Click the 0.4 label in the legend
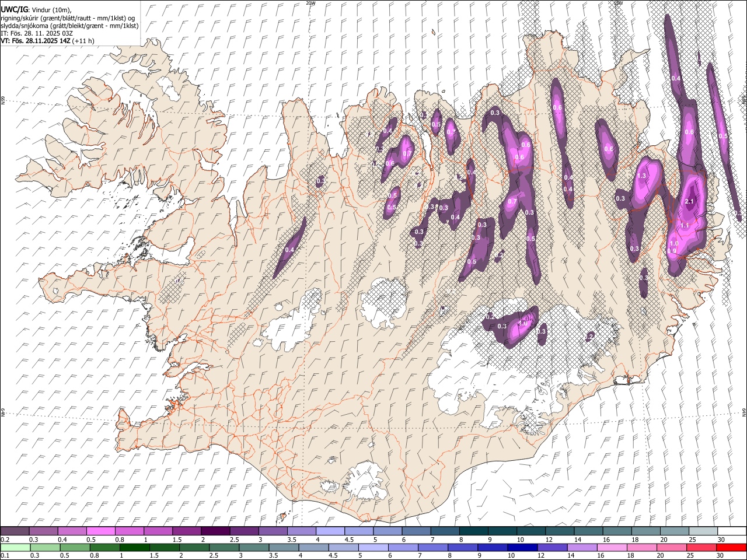The height and width of the screenshot is (560, 747). coord(62,540)
